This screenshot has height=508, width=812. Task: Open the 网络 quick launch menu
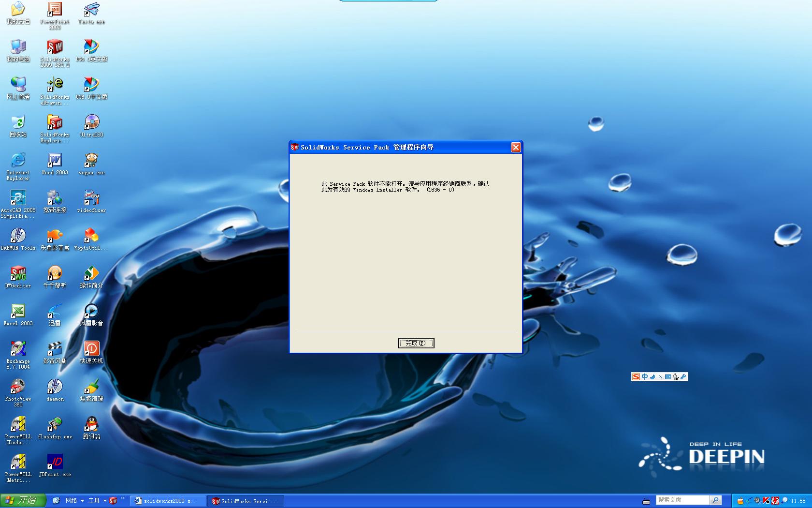click(x=74, y=501)
